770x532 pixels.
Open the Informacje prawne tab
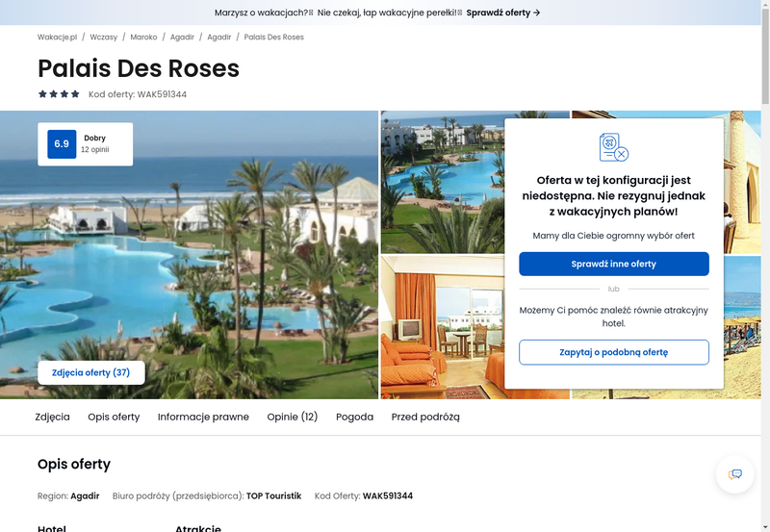pyautogui.click(x=203, y=417)
